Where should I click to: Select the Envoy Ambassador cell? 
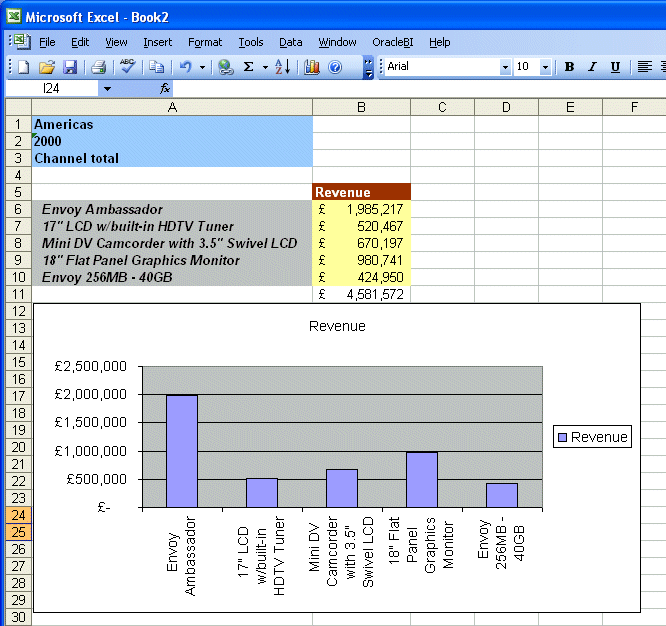point(172,209)
